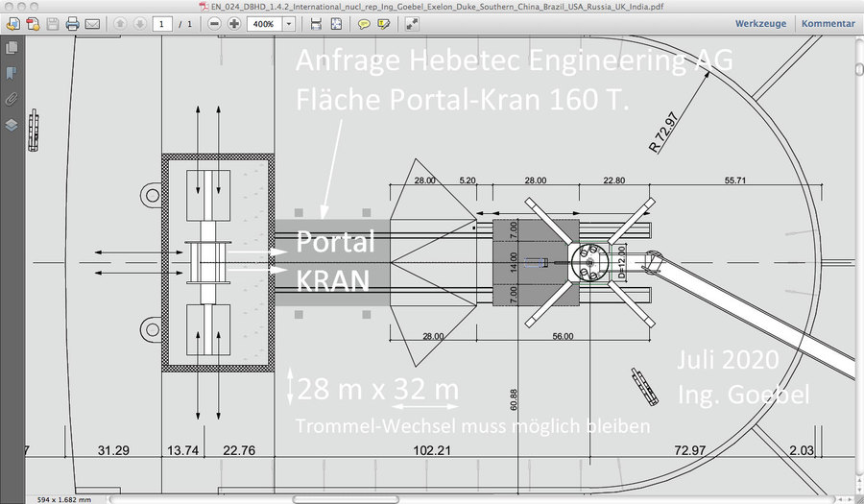Click the '56.00' dimension label
This screenshot has width=864, height=504.
pyautogui.click(x=563, y=336)
